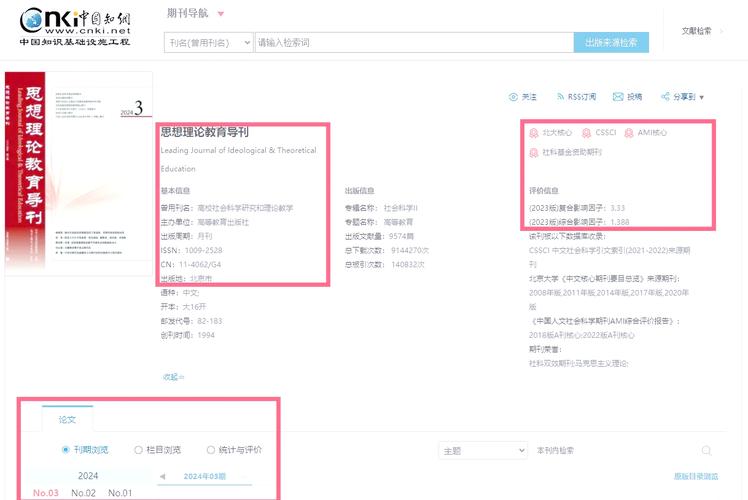This screenshot has height=500, width=748.
Task: Click the RSS订阅 feed icon
Action: coord(561,97)
